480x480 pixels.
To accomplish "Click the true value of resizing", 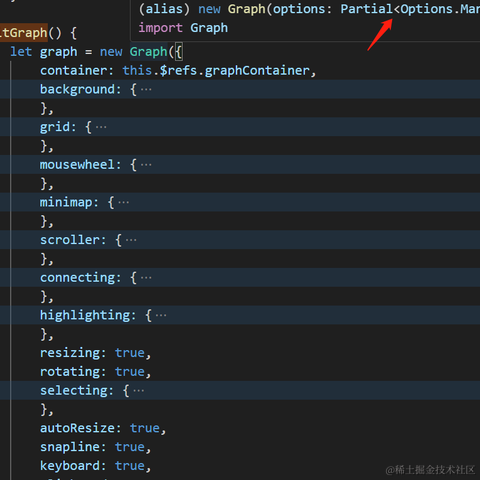I will 130,353.
